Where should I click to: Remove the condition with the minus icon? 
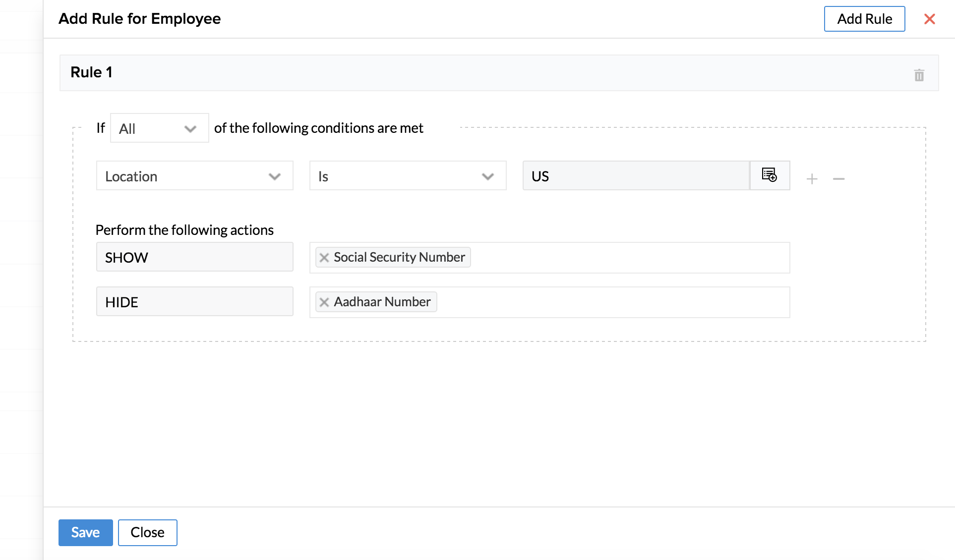click(x=838, y=179)
